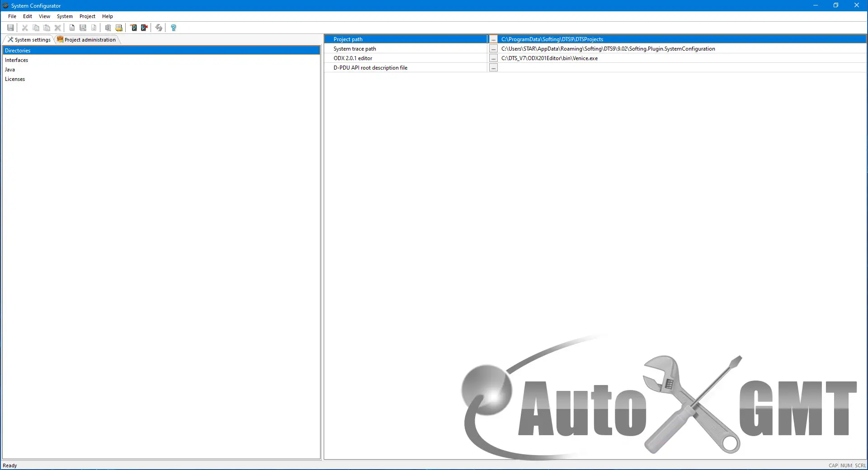This screenshot has height=470, width=868.
Task: Browse for System trace path with ... button
Action: [493, 49]
